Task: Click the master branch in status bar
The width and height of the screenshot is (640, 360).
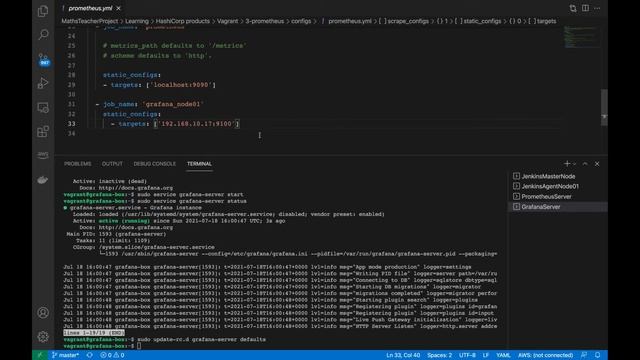Action: 65,355
